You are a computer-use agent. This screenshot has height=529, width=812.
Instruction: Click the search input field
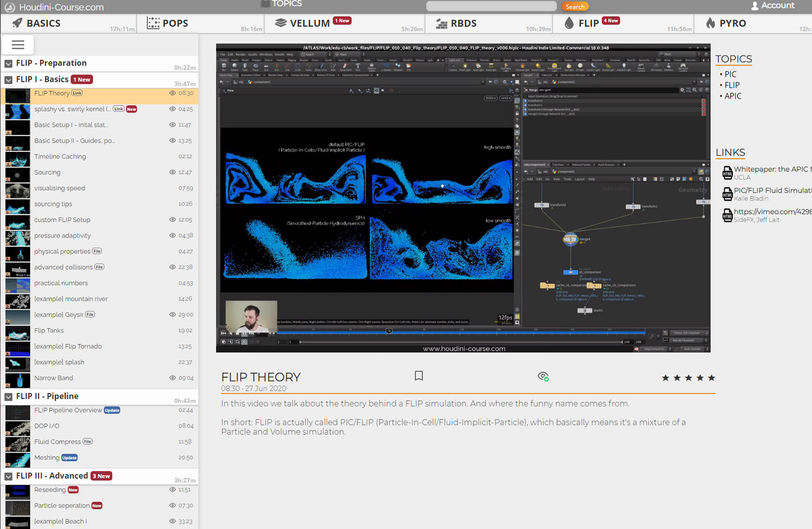click(491, 6)
